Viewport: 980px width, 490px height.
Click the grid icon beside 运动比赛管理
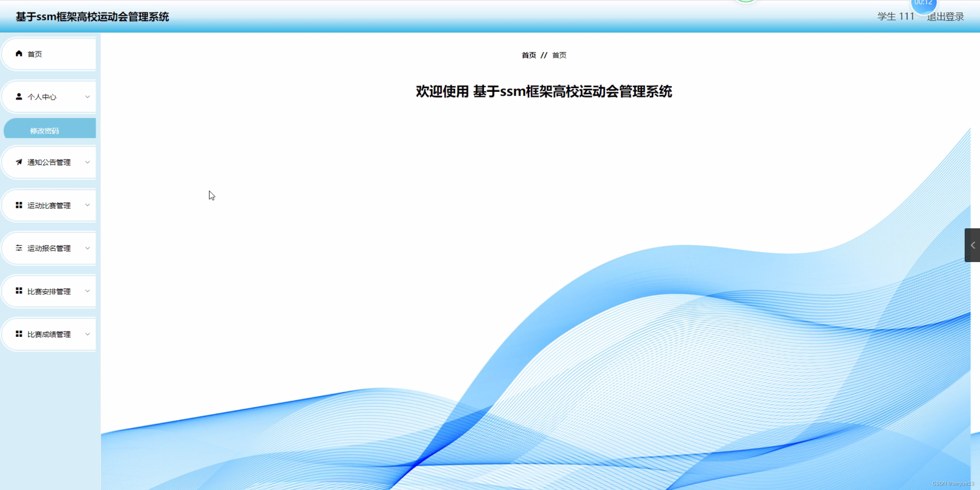18,205
